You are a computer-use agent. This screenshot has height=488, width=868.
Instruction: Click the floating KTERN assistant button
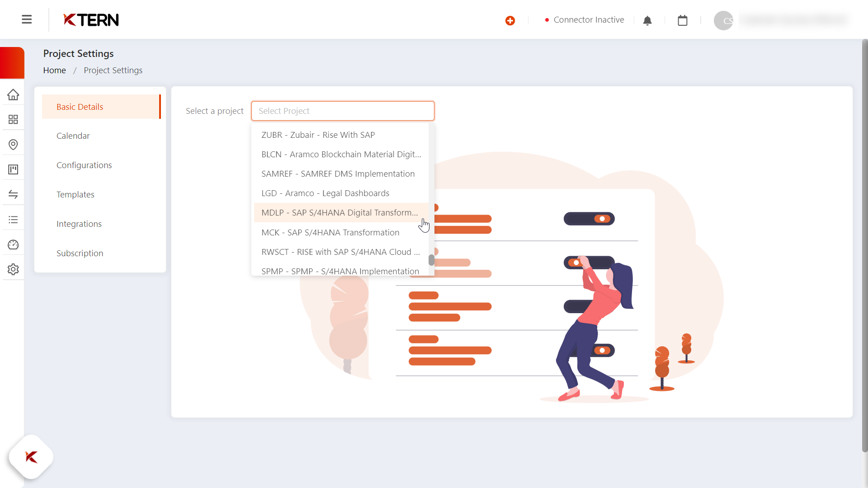tap(31, 457)
